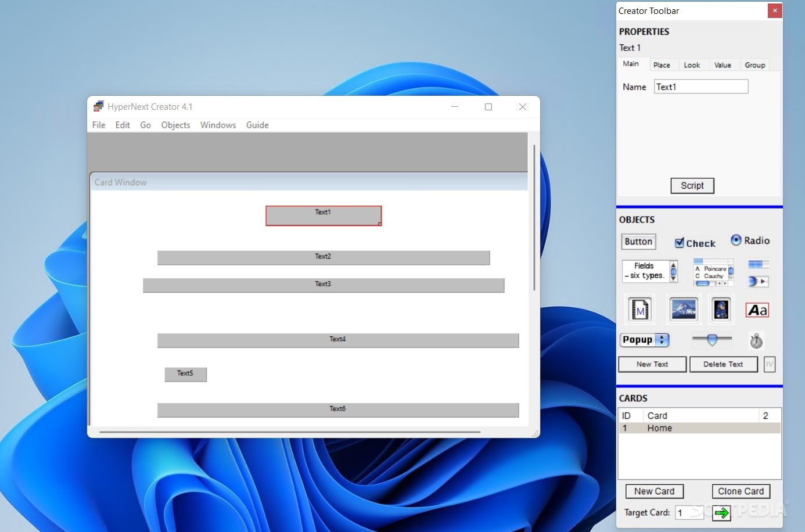Select the Check box object tool
This screenshot has width=805, height=532.
pos(695,243)
